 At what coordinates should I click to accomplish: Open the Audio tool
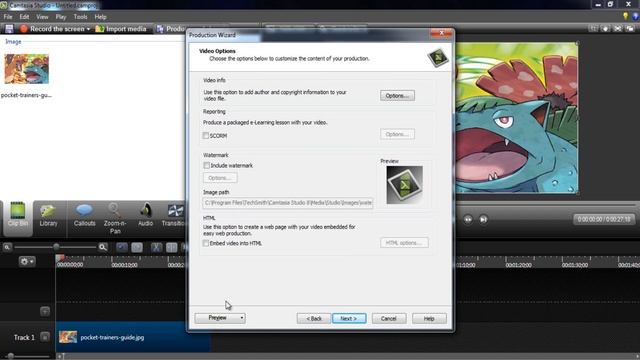point(145,215)
